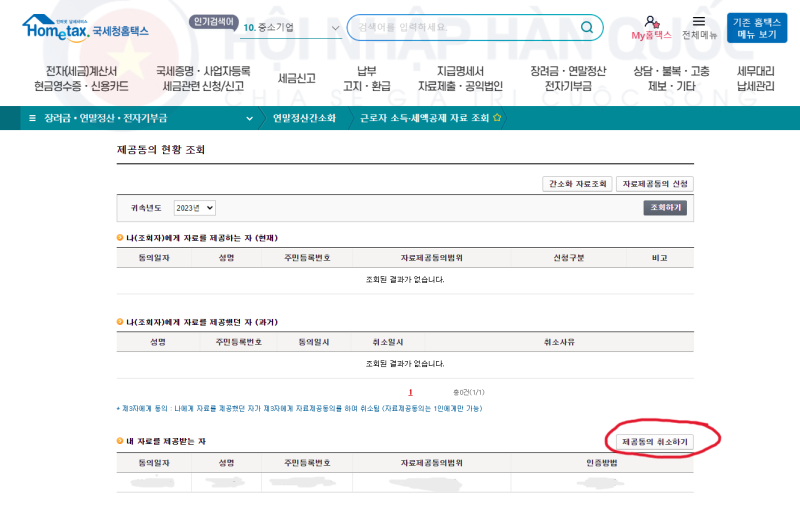Viewport: 800px width, 510px height.
Task: Expand the 장려금·연말정산·전자기부금 breadcrumb chevron
Action: tap(249, 118)
